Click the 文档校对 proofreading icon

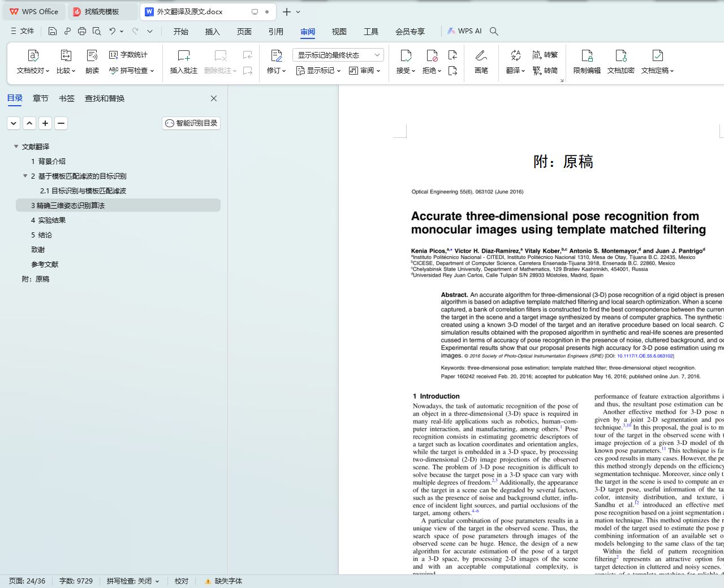click(33, 55)
